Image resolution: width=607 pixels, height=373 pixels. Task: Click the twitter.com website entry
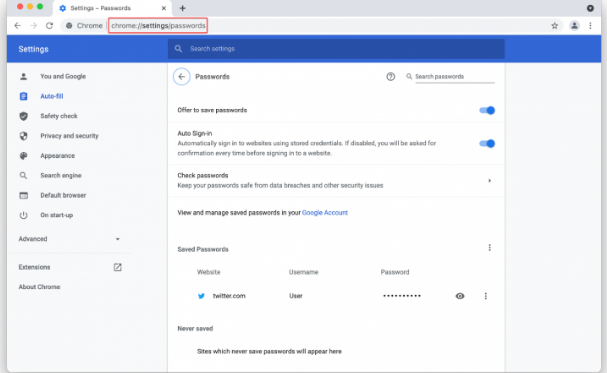(229, 296)
